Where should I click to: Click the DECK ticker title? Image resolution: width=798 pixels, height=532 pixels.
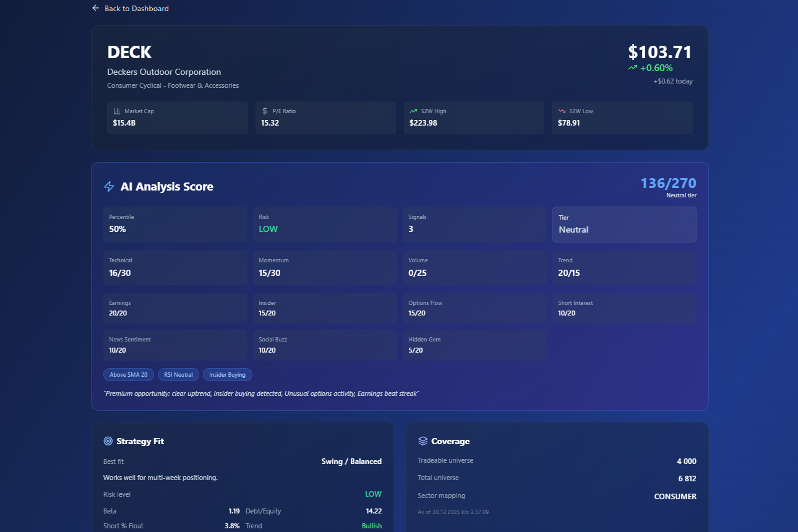tap(129, 52)
